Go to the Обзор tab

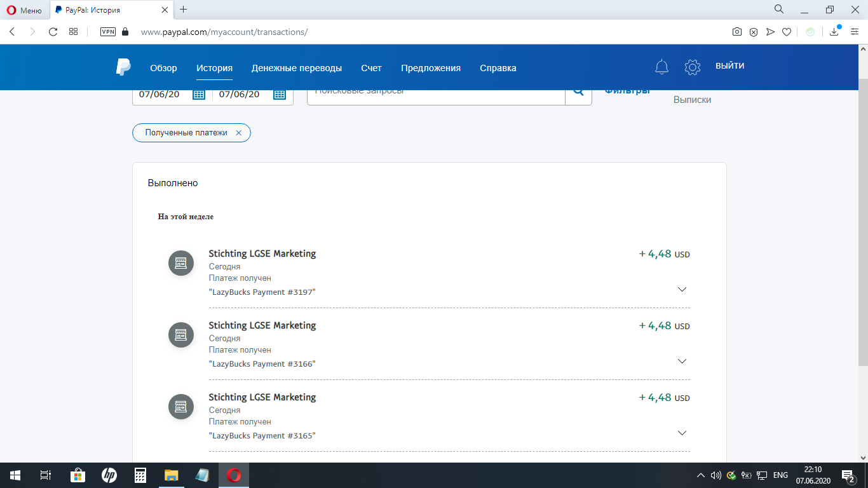(x=163, y=68)
